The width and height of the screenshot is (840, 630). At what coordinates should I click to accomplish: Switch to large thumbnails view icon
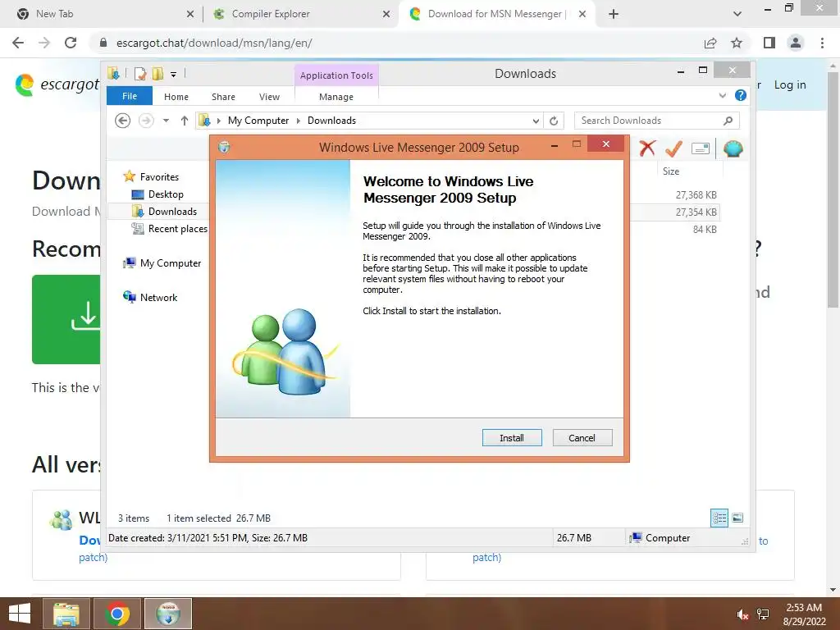(737, 518)
